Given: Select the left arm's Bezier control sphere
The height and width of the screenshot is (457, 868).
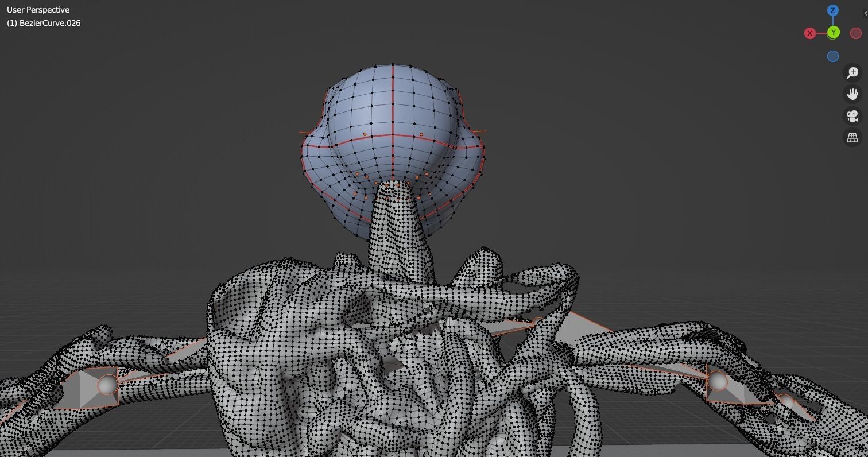Looking at the screenshot, I should [107, 384].
